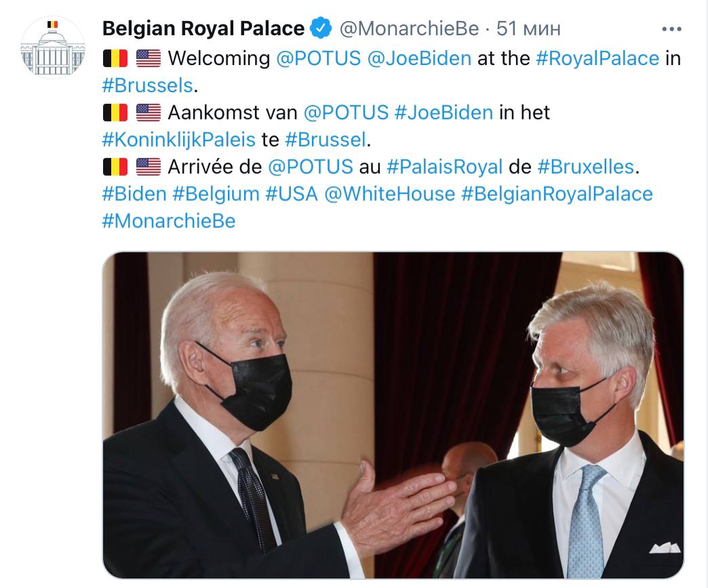Click the #BelgianRoyalPalace hashtag
This screenshot has width=708, height=588.
(557, 194)
